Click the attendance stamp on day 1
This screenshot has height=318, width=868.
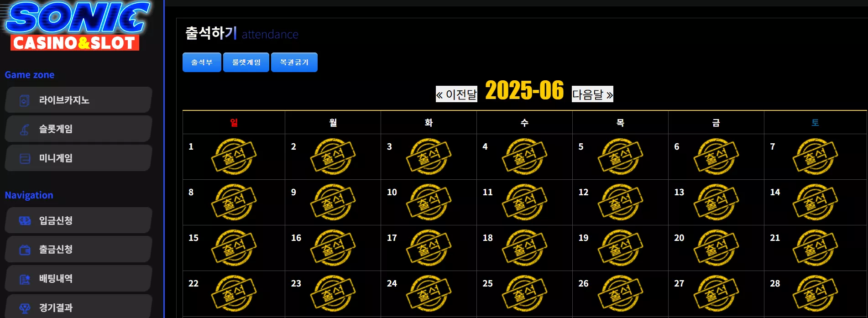pyautogui.click(x=234, y=156)
